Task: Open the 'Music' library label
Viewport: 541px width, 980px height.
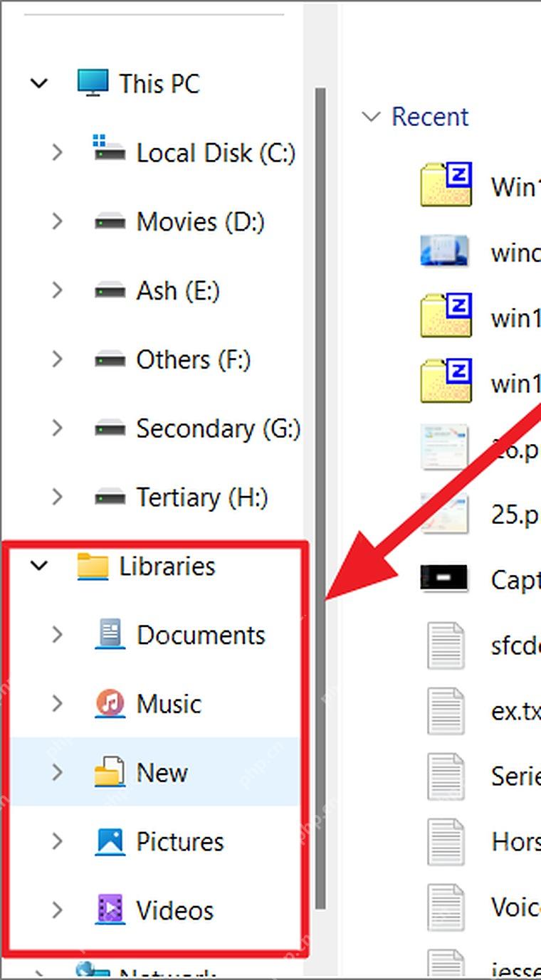Action: (169, 704)
